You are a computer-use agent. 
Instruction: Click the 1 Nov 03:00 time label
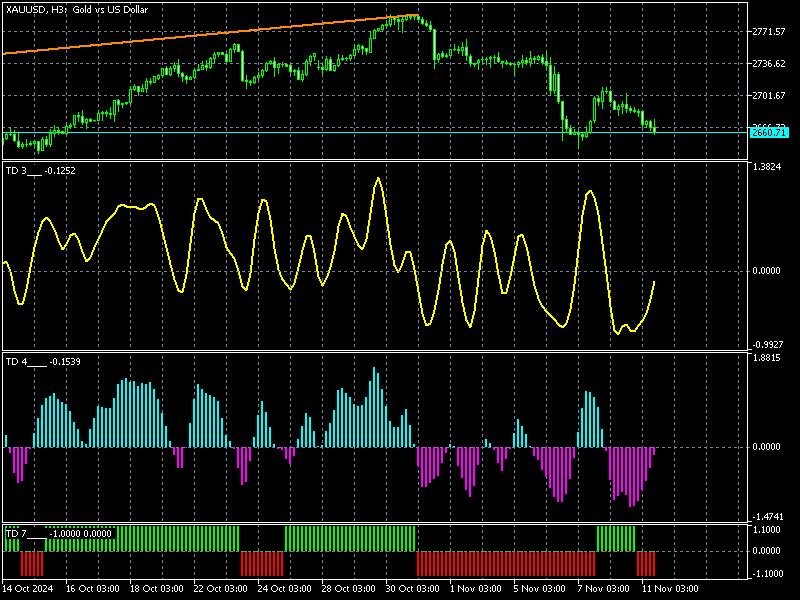click(x=476, y=588)
